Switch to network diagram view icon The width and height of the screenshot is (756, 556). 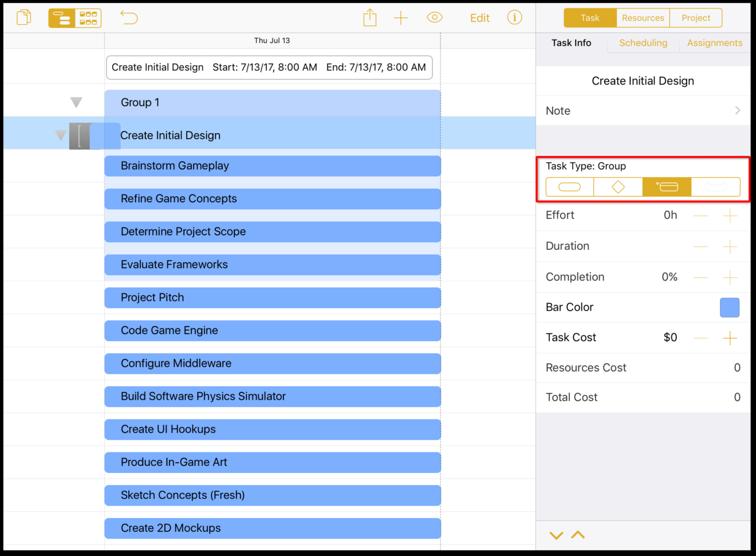coord(88,18)
